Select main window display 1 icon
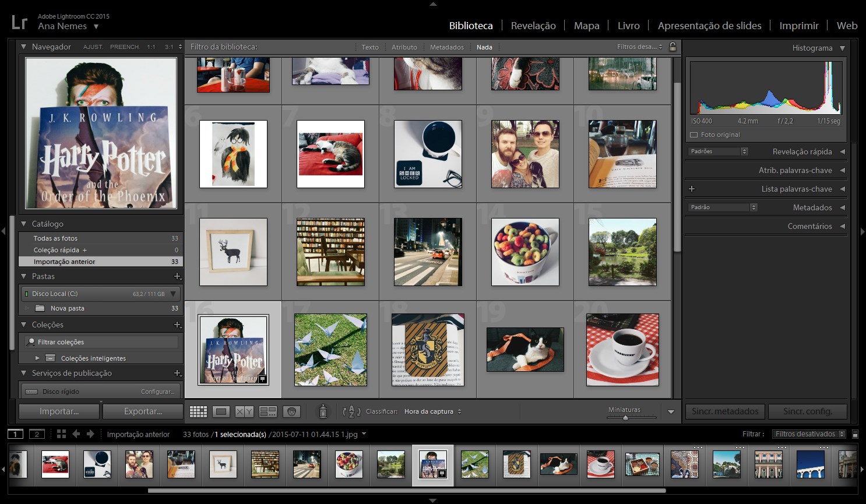The image size is (866, 504). pyautogui.click(x=15, y=434)
